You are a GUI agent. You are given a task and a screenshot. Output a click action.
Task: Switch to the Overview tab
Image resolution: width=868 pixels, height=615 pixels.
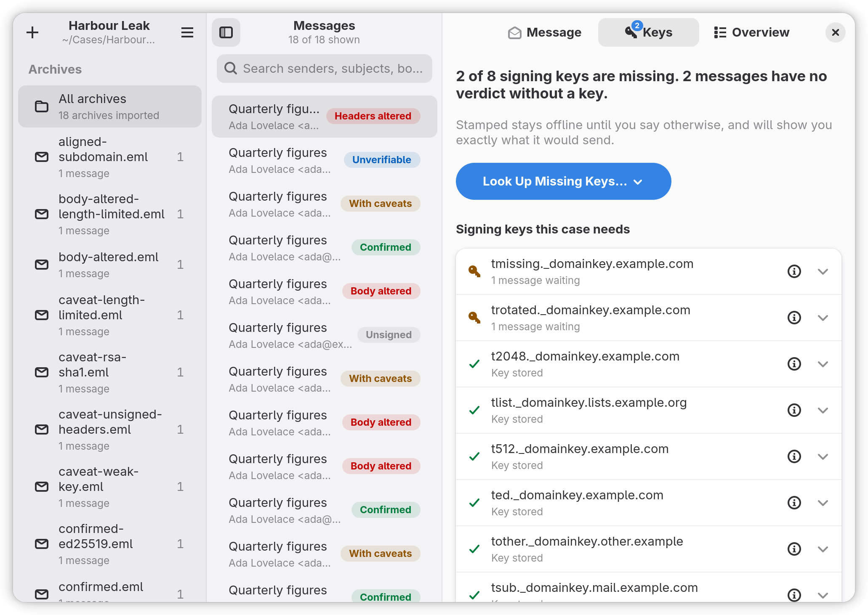752,32
